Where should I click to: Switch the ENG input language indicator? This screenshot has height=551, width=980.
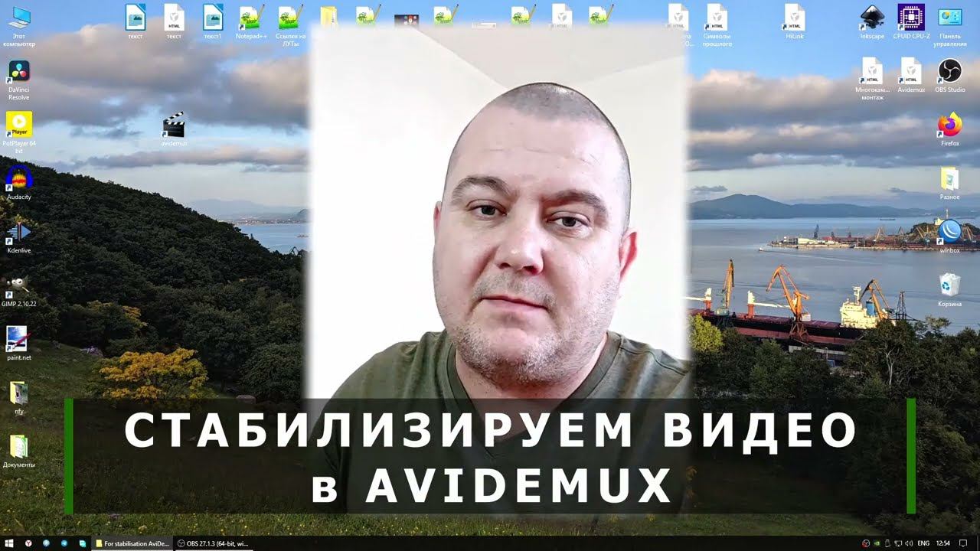point(923,543)
